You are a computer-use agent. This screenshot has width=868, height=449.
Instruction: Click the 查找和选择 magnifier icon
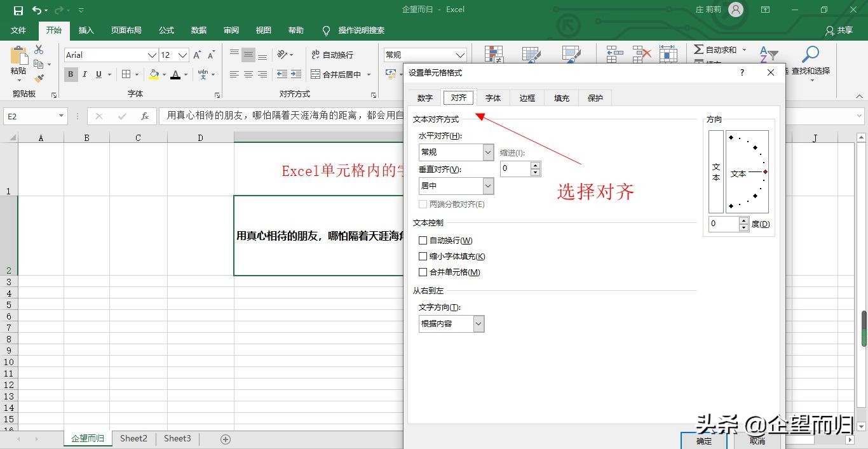tap(811, 53)
